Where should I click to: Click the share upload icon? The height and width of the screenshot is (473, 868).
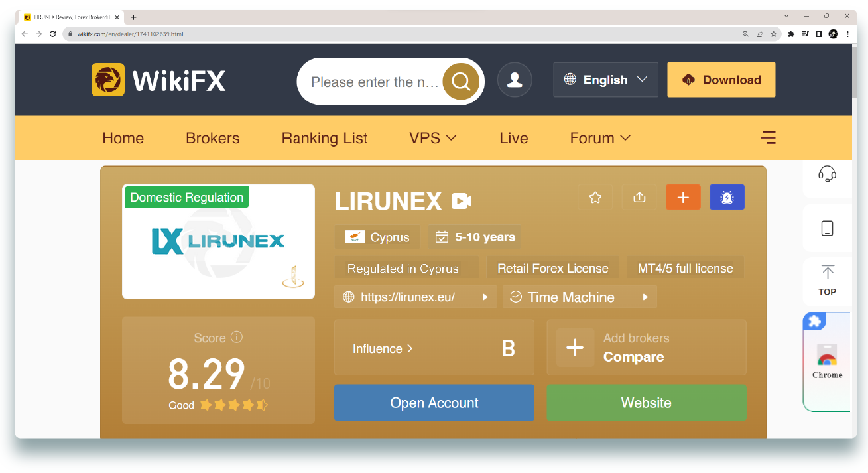(x=639, y=197)
